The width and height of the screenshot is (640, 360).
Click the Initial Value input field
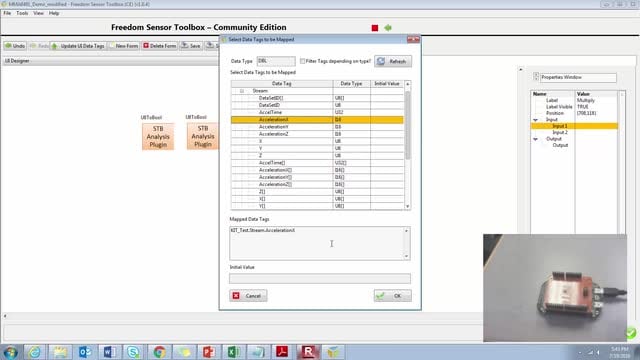click(x=320, y=278)
